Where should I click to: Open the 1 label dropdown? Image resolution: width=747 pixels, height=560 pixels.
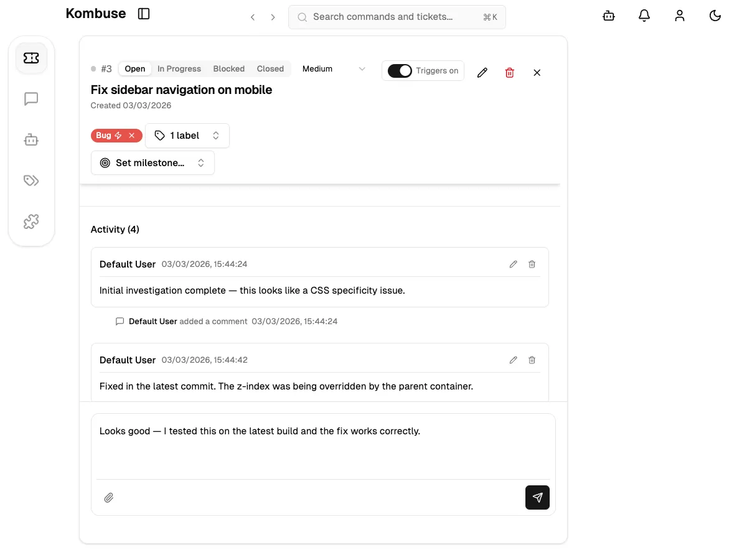[x=187, y=135]
